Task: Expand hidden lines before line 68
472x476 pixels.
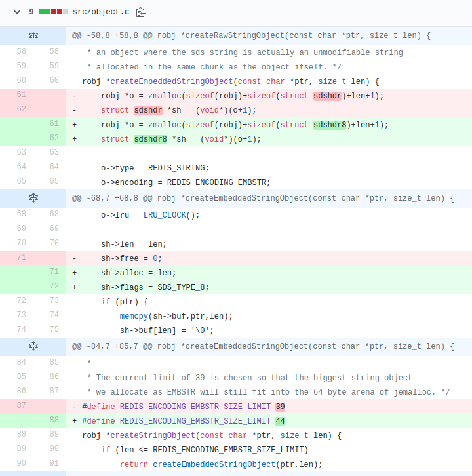Action: (33, 197)
